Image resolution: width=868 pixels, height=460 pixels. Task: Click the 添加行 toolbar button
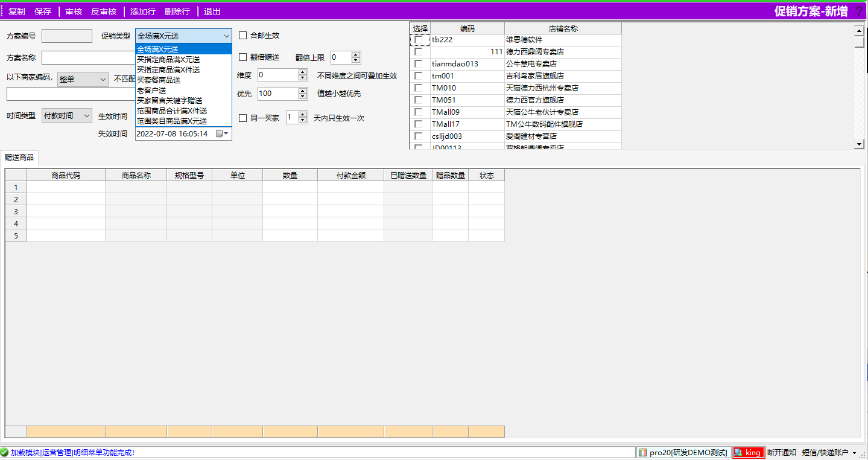[x=142, y=11]
